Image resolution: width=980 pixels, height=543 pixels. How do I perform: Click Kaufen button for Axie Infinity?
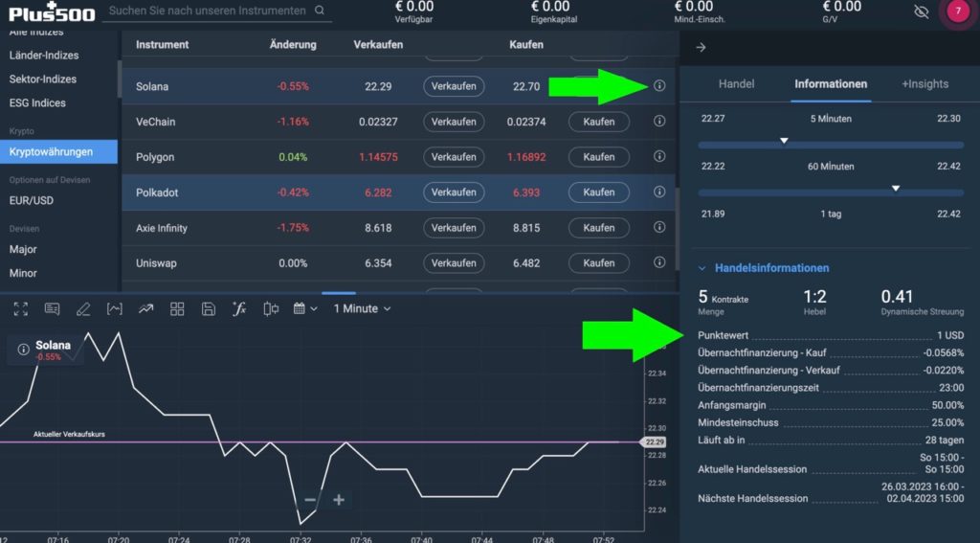coord(599,228)
